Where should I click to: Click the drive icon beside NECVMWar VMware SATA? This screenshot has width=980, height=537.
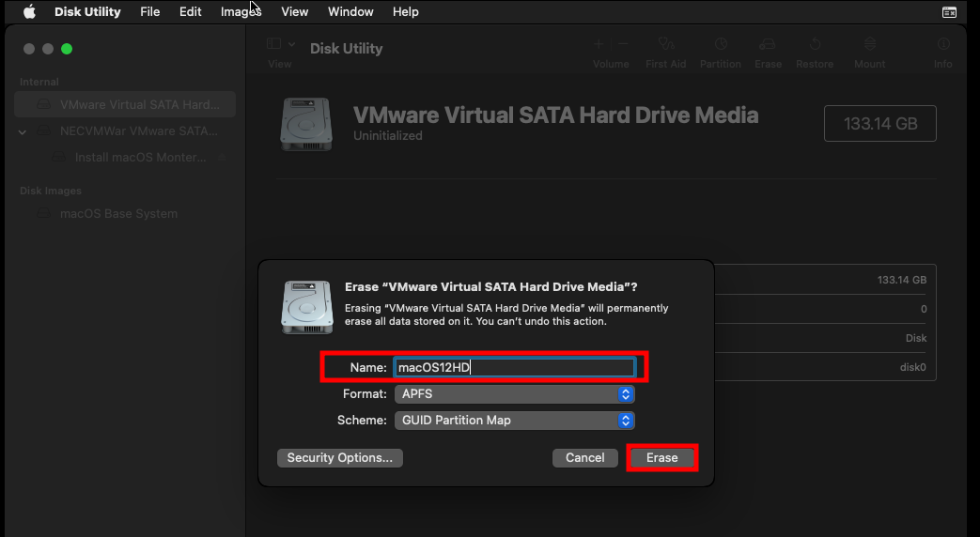click(x=44, y=131)
